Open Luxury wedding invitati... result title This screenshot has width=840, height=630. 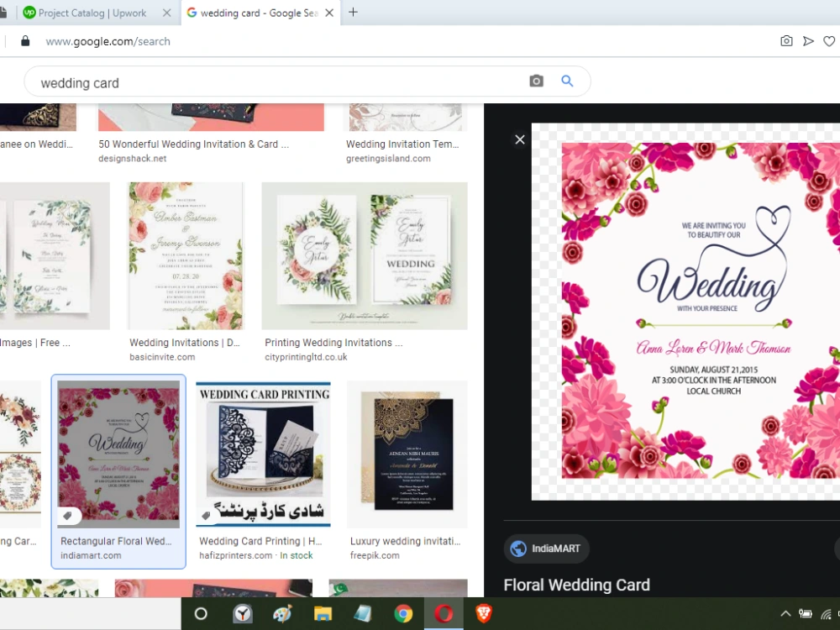coord(405,541)
